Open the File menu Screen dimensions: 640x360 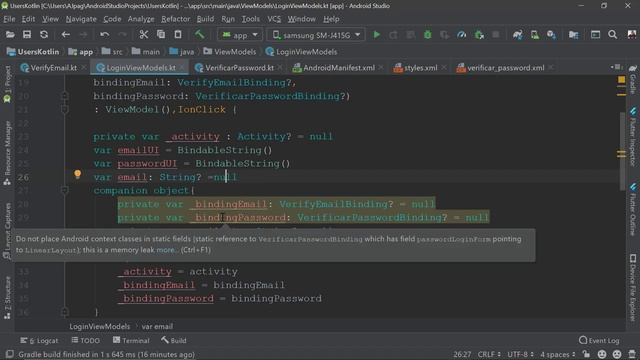[9, 19]
